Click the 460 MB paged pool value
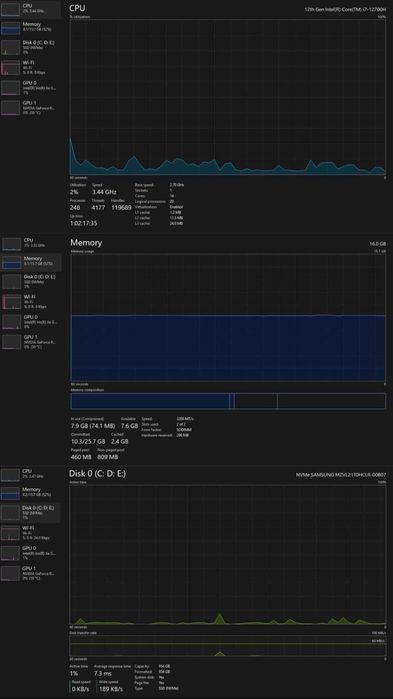 pos(81,457)
